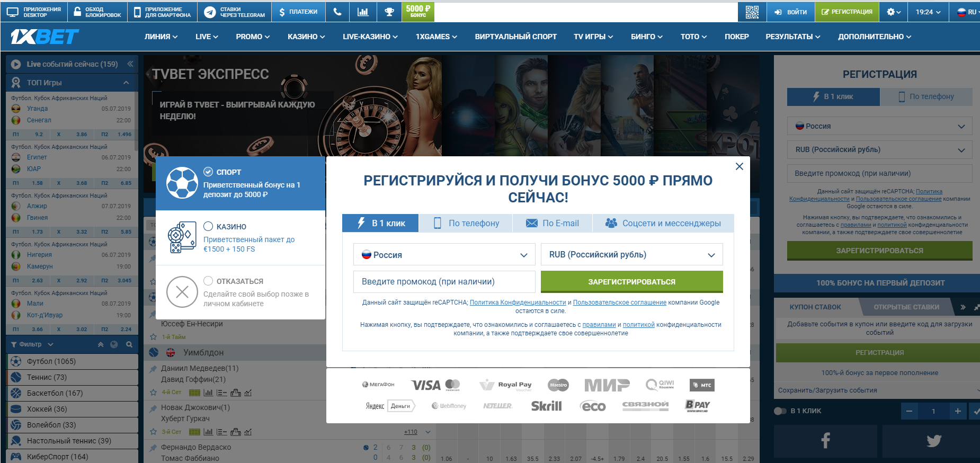Viewport: 980px width, 463px height.
Task: Switch to По E-mail tab
Action: click(553, 223)
